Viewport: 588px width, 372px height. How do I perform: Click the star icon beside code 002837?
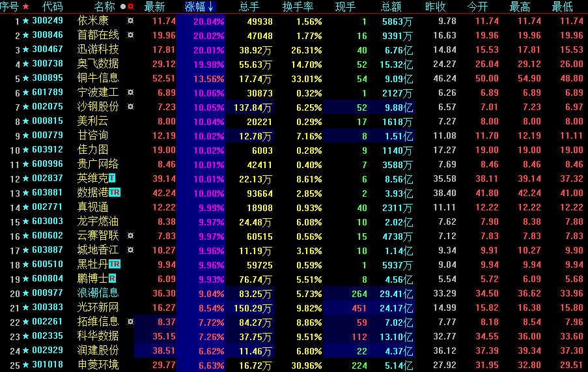point(26,179)
